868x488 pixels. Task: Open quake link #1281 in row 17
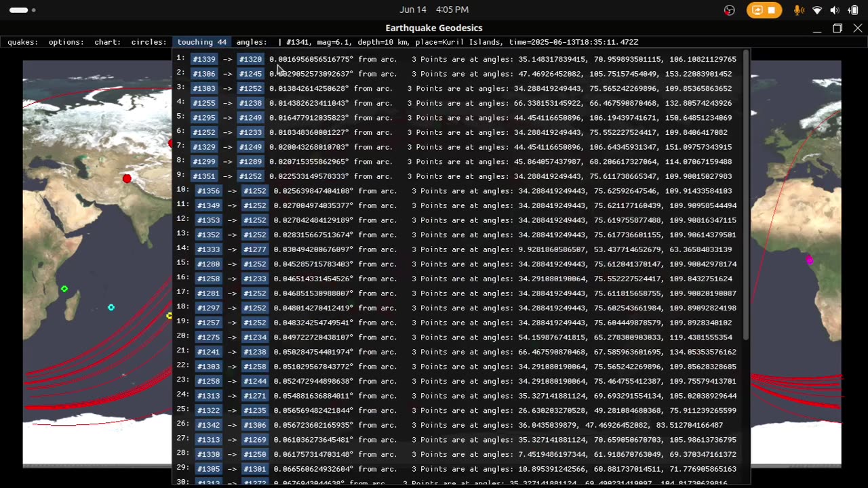point(208,293)
